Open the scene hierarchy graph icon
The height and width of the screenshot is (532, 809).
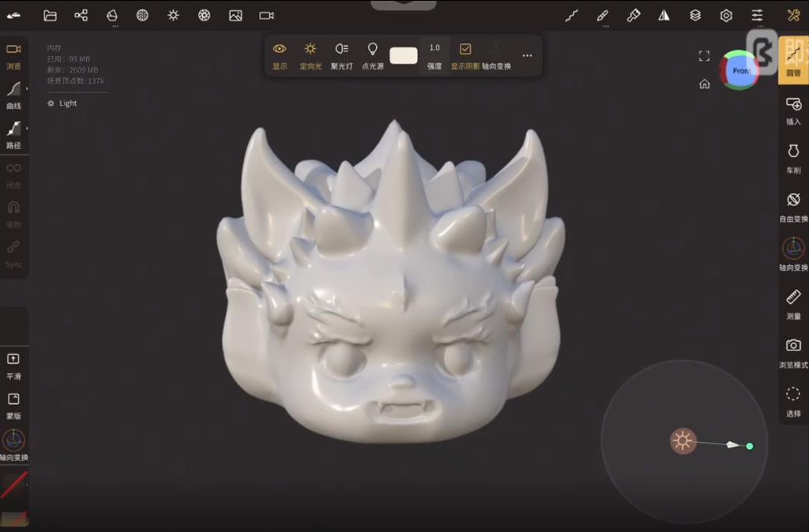[x=81, y=15]
